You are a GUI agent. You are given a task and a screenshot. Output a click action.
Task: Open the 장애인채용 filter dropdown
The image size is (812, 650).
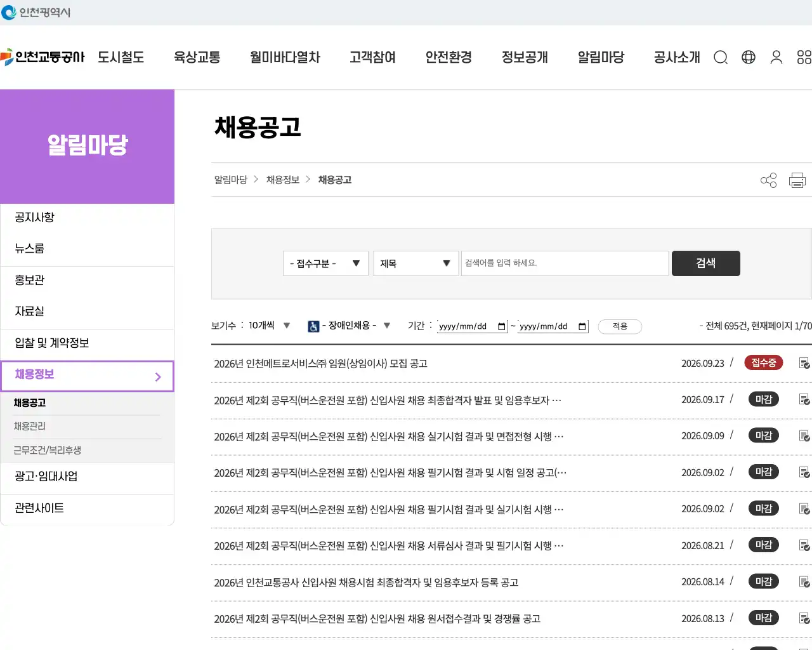click(x=356, y=326)
